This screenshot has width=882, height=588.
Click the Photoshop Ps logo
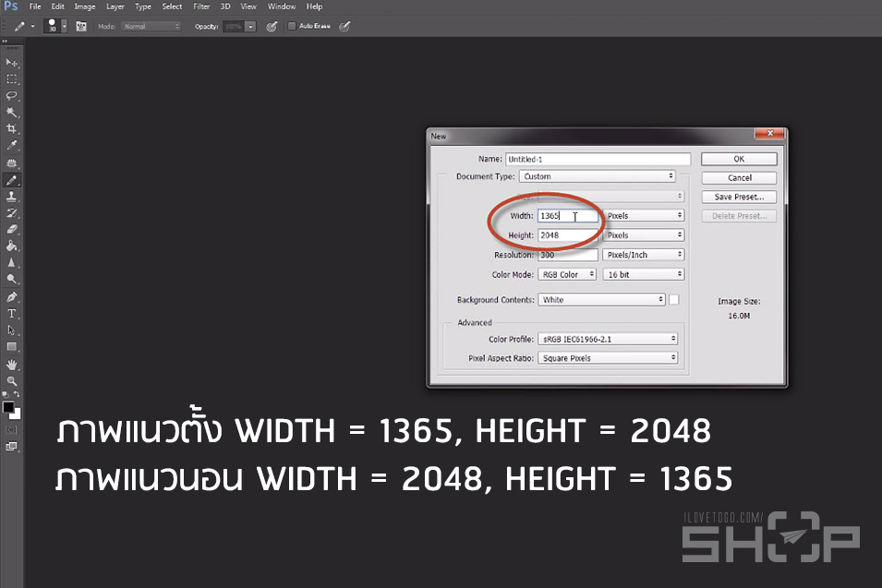(x=11, y=6)
